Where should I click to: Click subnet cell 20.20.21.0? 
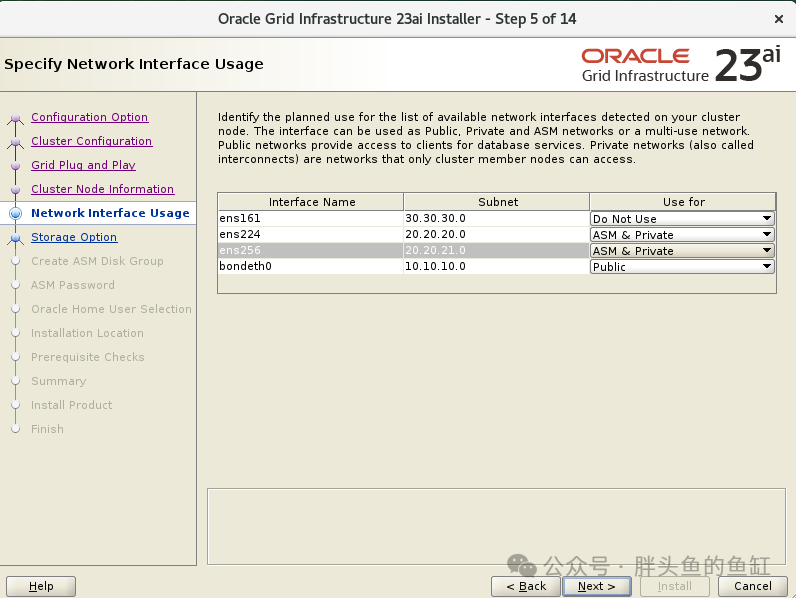pos(497,250)
